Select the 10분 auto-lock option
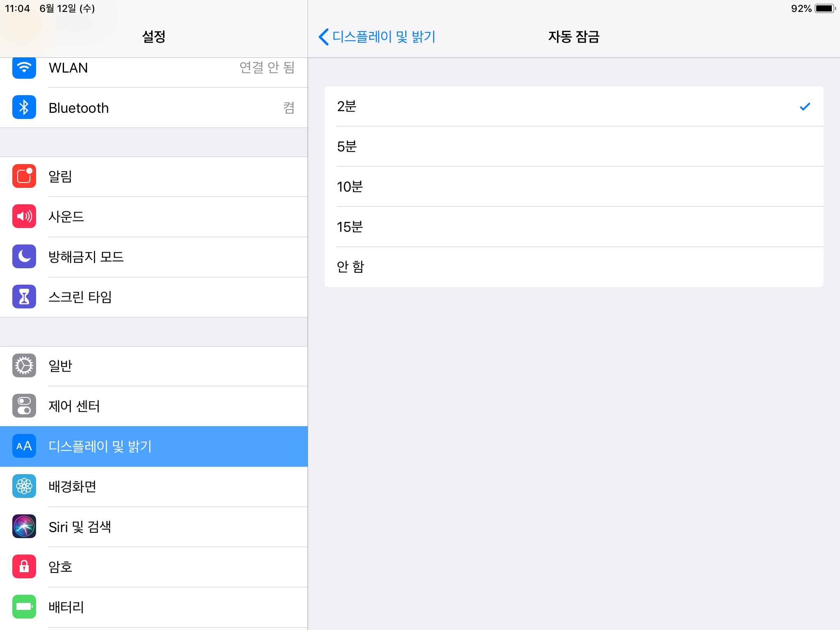Screen dimensions: 840x630 coord(574,187)
